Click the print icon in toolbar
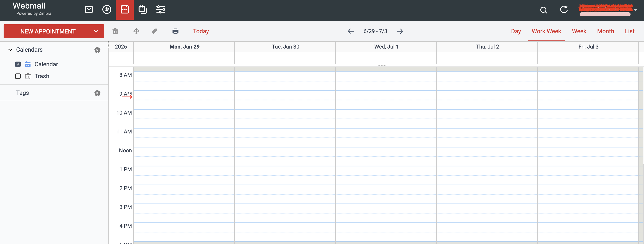The height and width of the screenshot is (244, 644). tap(175, 31)
